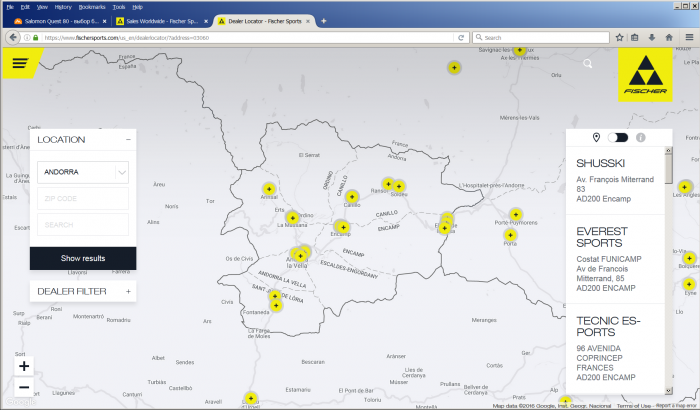This screenshot has width=700, height=410.
Task: Select the dealer marker at La Massana
Action: click(x=292, y=218)
